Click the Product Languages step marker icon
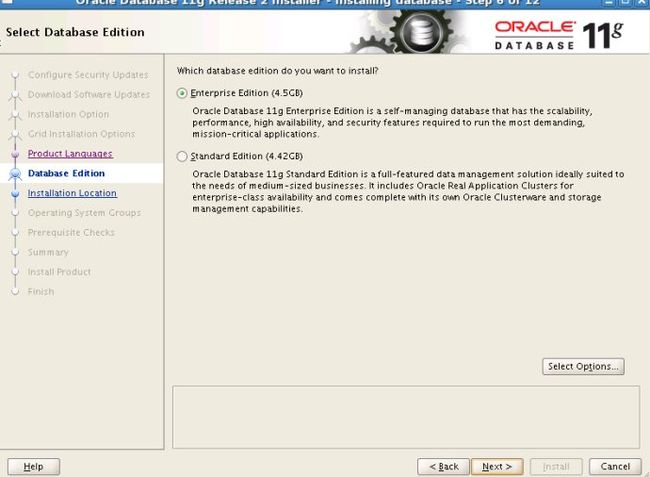 (15, 154)
